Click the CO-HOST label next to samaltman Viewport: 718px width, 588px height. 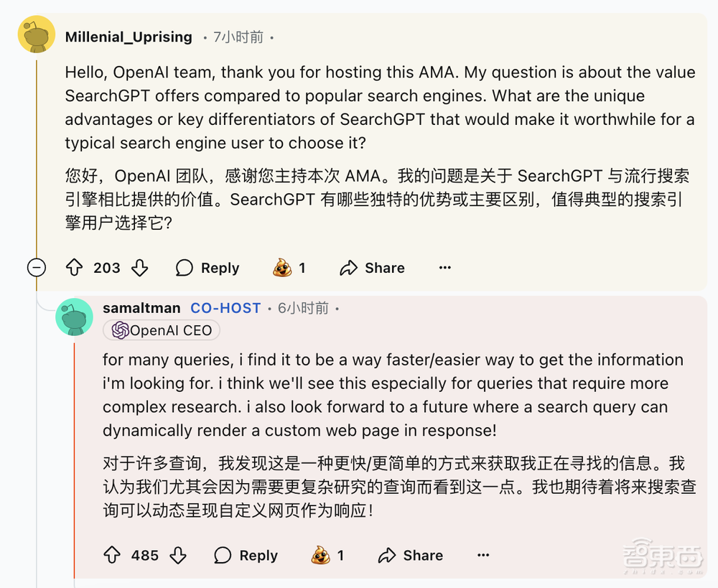point(225,308)
